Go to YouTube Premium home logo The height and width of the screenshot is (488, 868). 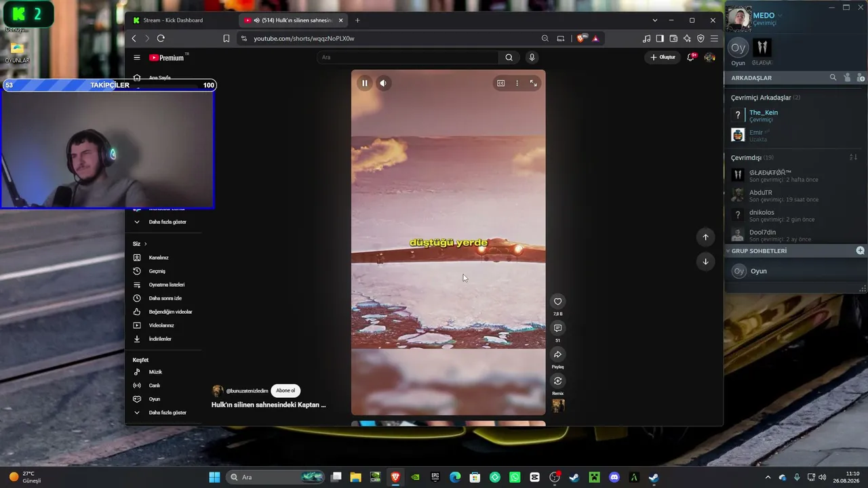167,58
